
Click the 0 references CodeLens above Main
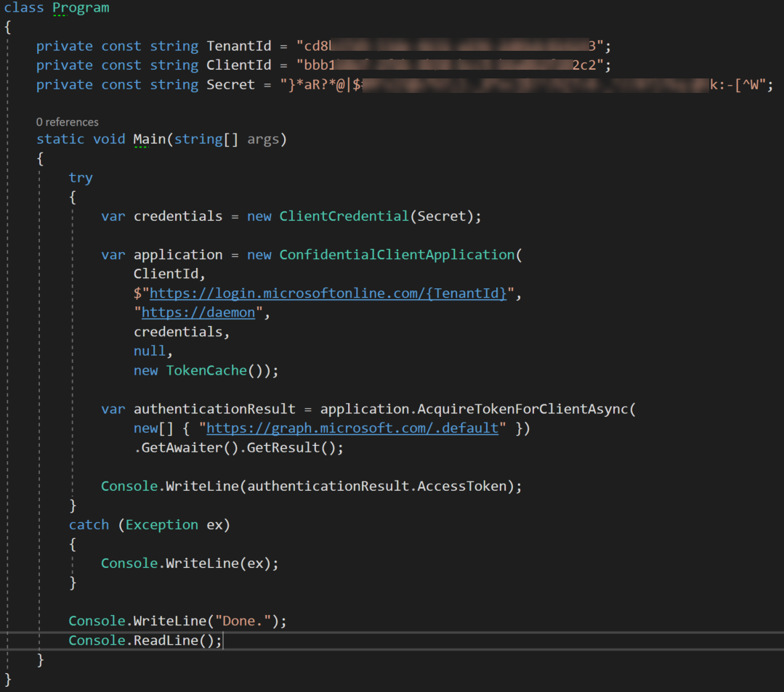pyautogui.click(x=67, y=121)
